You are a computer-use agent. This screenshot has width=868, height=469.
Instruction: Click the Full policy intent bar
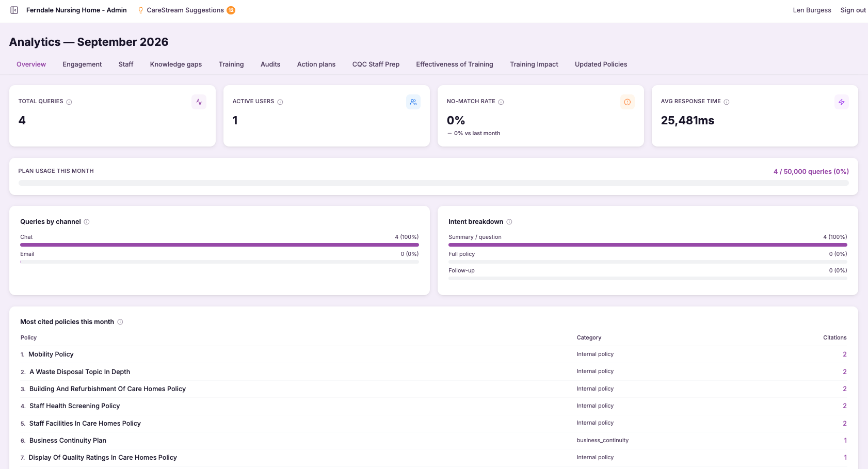tap(648, 262)
